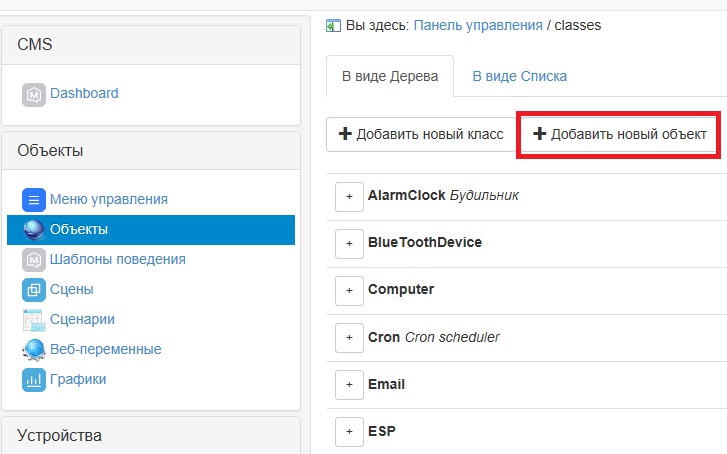Expand the Computer class node

[349, 290]
